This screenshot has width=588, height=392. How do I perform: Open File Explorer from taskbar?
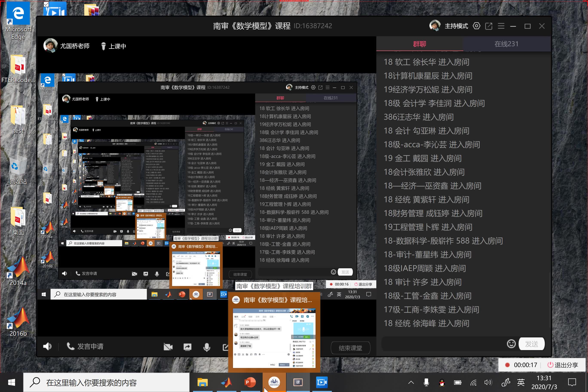pyautogui.click(x=202, y=382)
